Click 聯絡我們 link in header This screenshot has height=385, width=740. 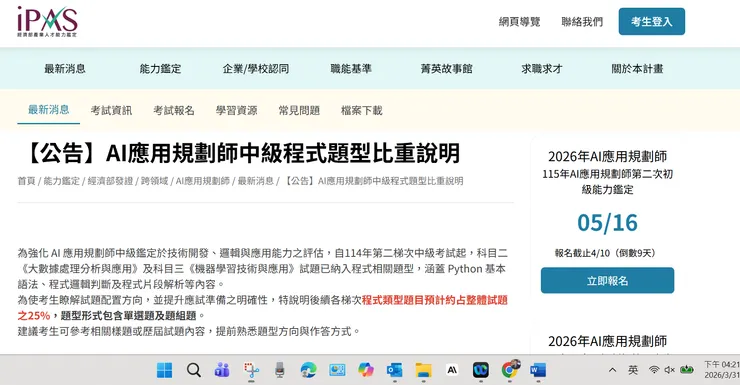582,22
